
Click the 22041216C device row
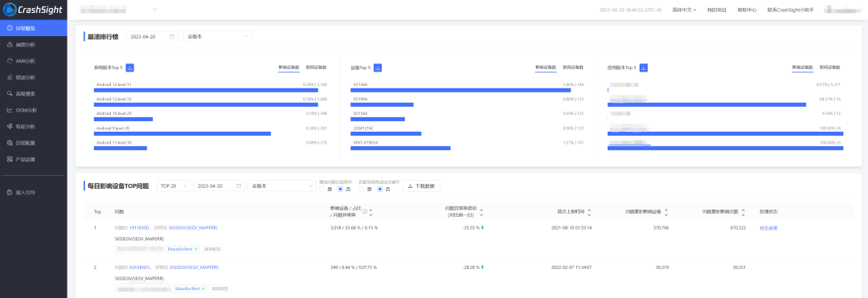[x=468, y=130]
